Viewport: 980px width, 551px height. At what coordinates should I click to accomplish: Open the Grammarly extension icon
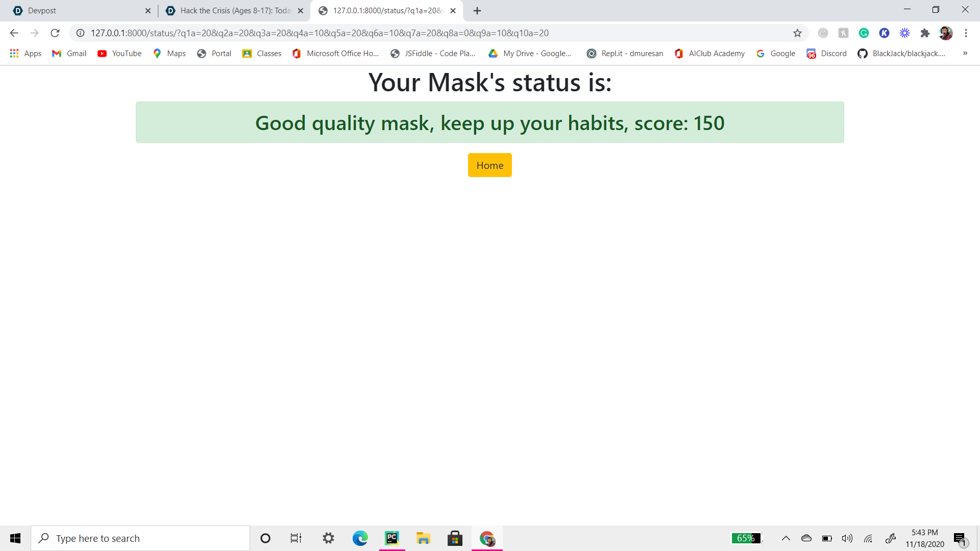coord(864,33)
